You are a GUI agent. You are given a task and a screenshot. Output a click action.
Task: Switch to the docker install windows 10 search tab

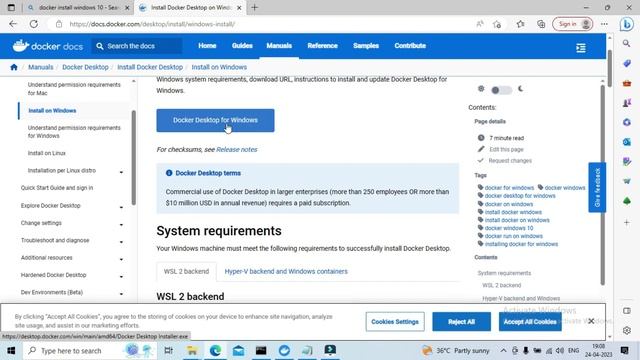pyautogui.click(x=78, y=7)
